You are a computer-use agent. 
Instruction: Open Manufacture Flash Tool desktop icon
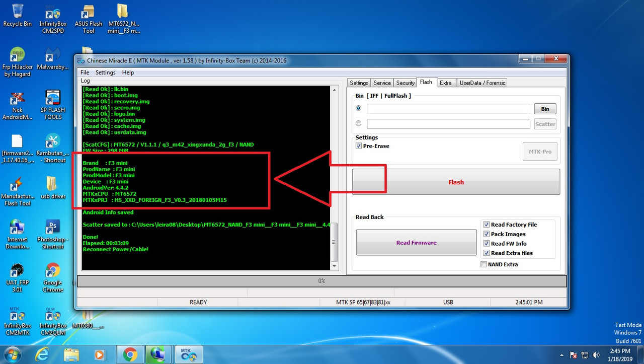coord(18,192)
